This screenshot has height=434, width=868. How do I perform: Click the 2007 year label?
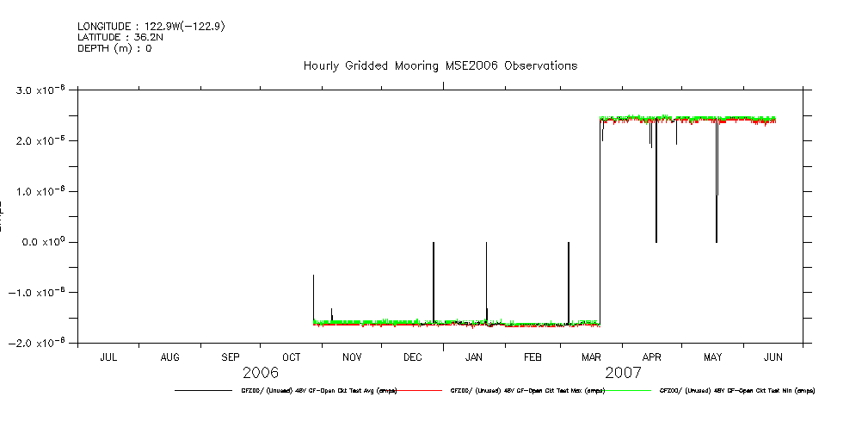point(623,373)
